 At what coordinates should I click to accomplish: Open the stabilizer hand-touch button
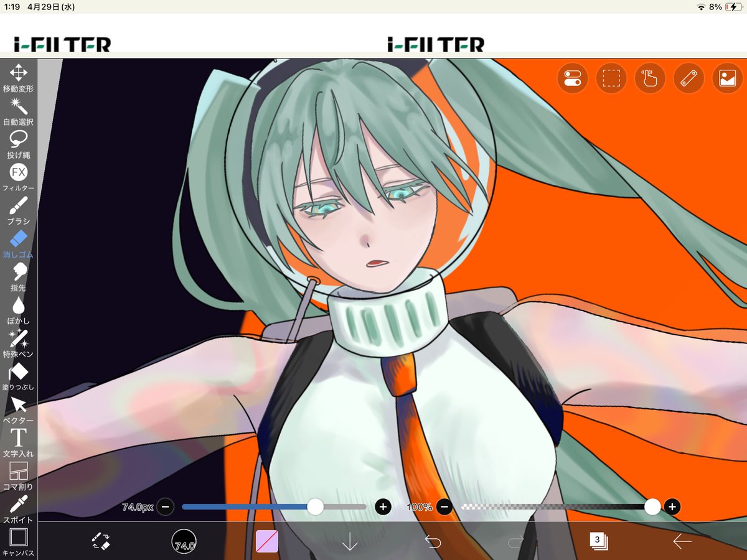pos(650,78)
